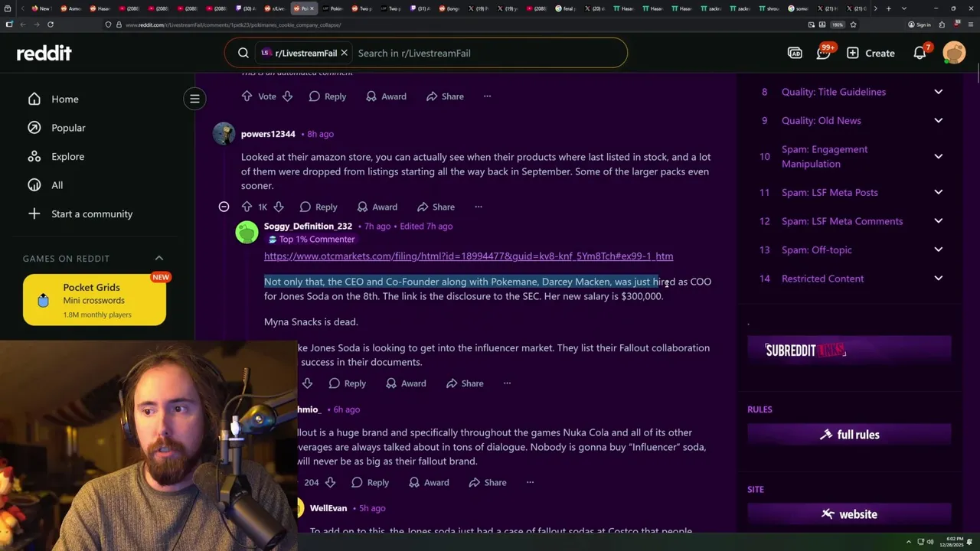
Task: Click the search magnifier icon
Action: 243,53
